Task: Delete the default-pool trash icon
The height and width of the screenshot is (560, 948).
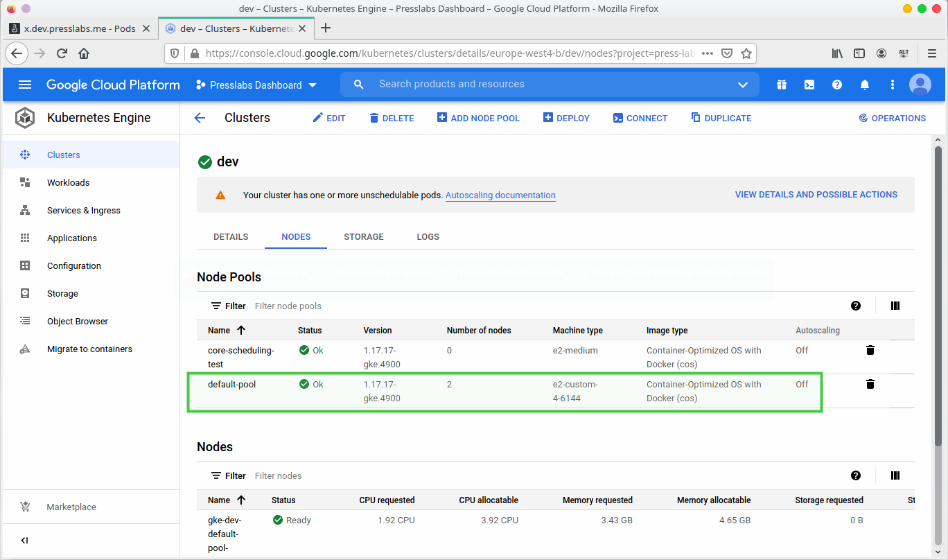Action: click(870, 384)
